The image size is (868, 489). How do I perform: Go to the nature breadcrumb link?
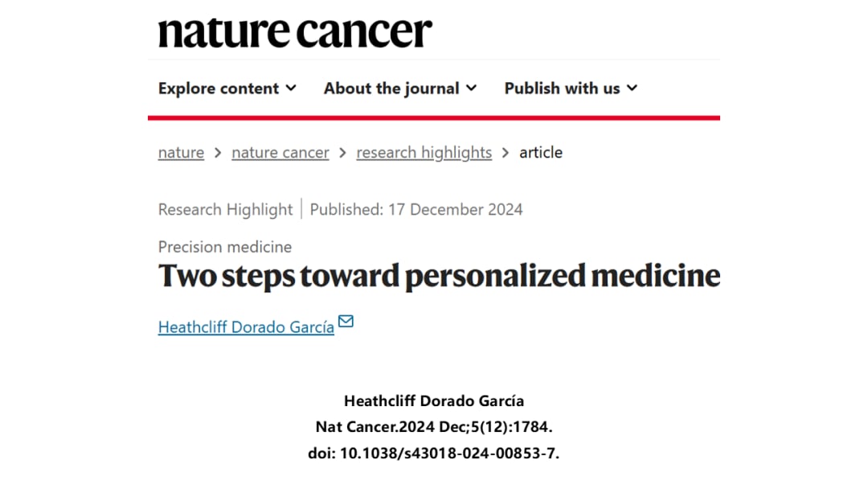[181, 153]
